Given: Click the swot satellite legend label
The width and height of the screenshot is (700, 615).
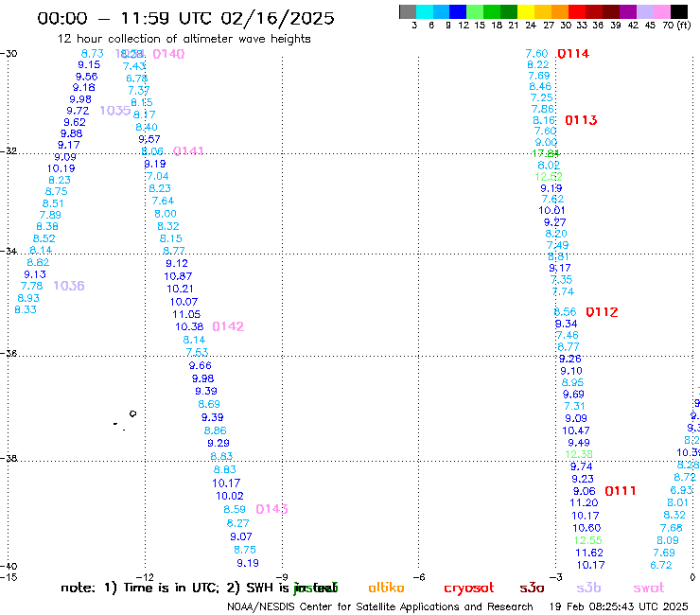Looking at the screenshot, I should pos(649,589).
